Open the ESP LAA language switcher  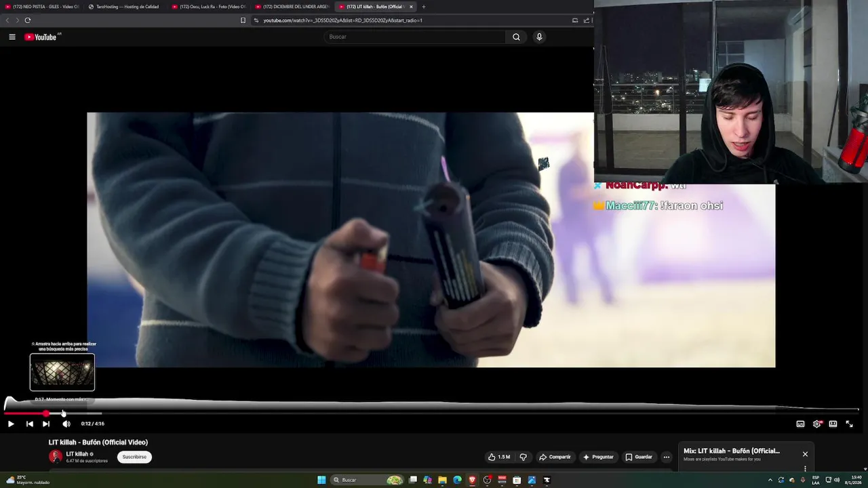[x=816, y=480]
